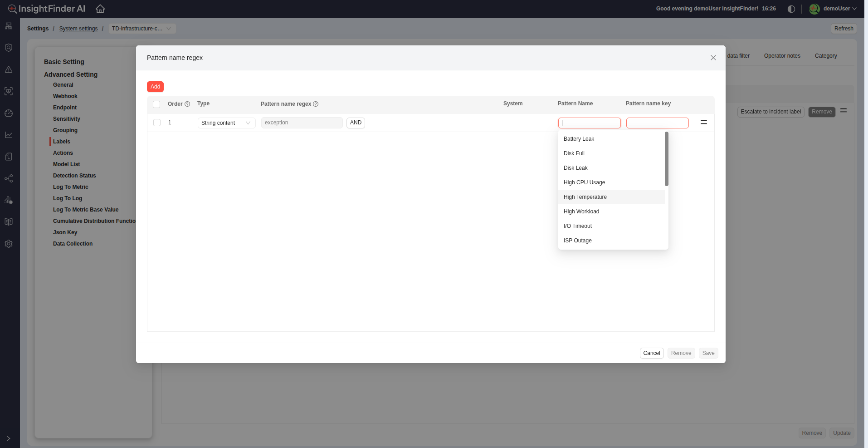Click the drag handle icon on row 1
Viewport: 868px width, 448px height.
(x=704, y=123)
